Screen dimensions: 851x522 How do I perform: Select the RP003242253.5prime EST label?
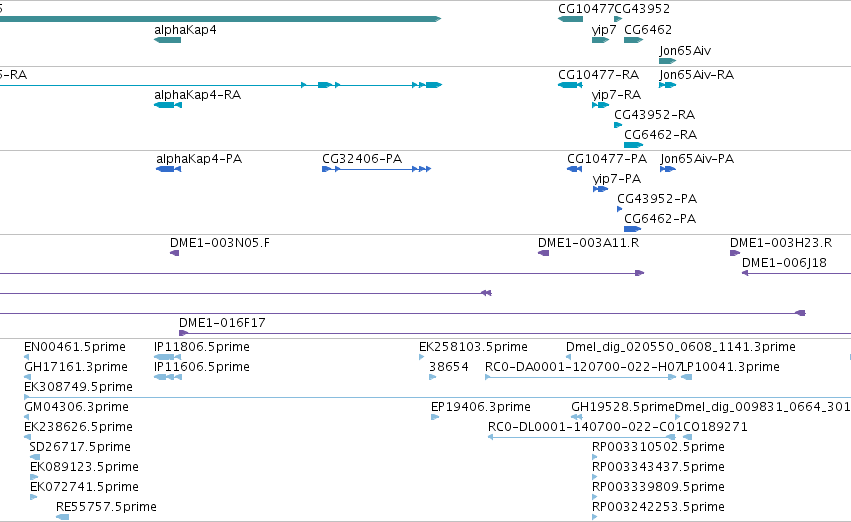tap(658, 507)
